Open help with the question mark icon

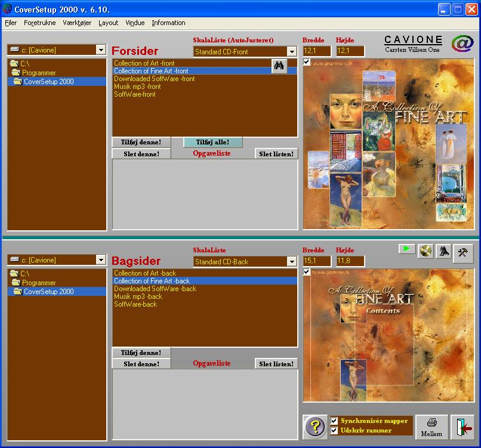point(315,427)
